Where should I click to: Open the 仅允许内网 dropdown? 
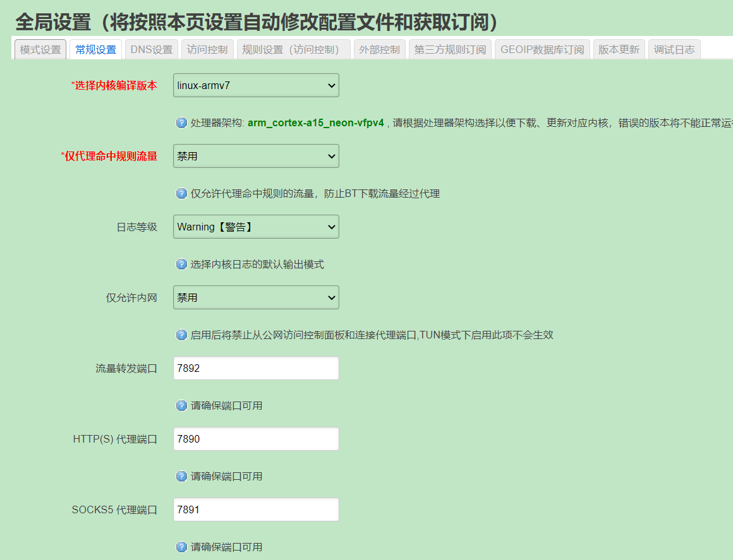coord(256,297)
